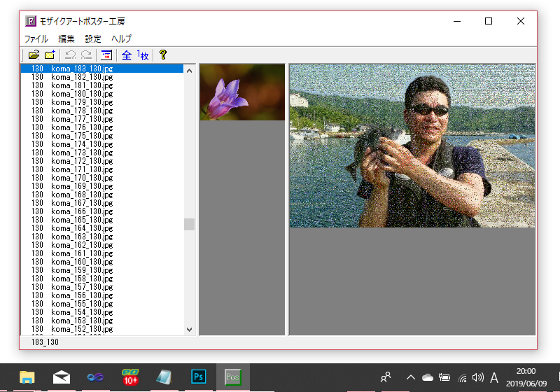Show hidden system tray icons chevron
Viewport: 560px width, 392px height.
[x=410, y=377]
